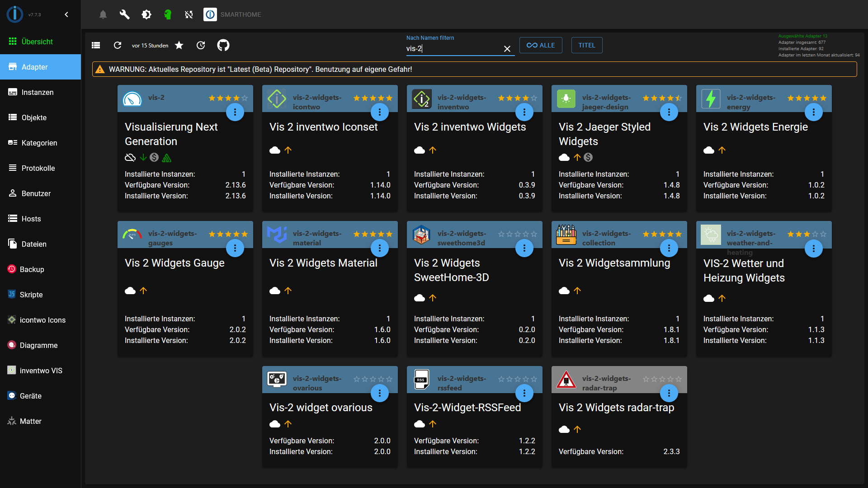
Task: Click the notification bell icon
Action: 103,14
